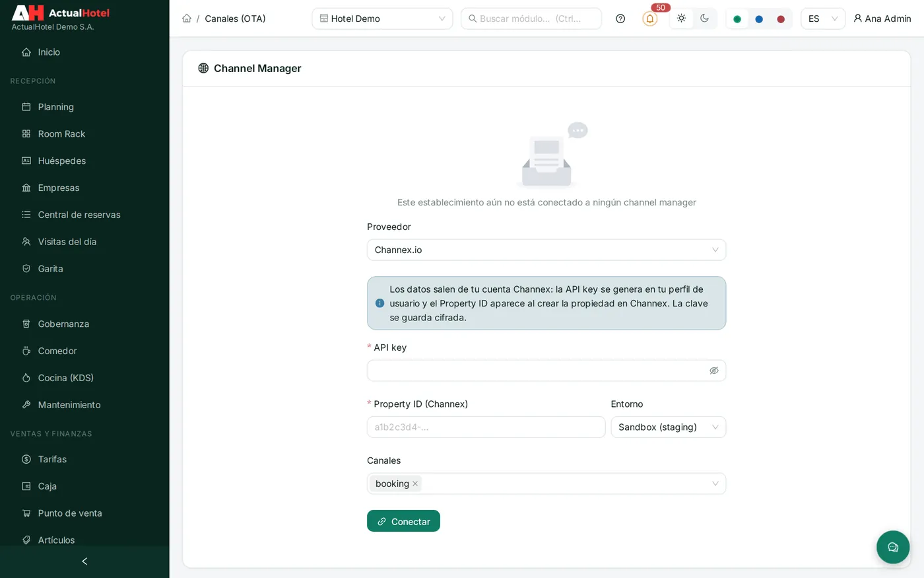Open the Proveedor Channex.io dropdown
924x578 pixels.
(x=546, y=250)
